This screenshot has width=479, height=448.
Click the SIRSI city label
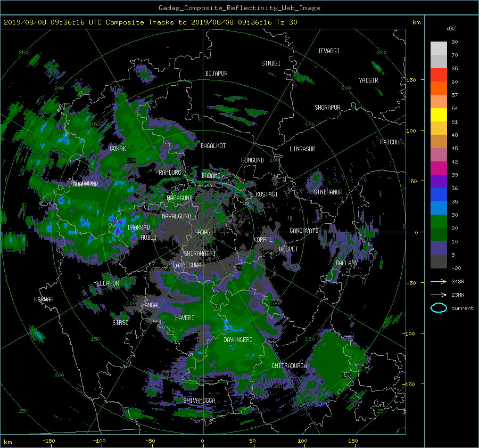120,323
